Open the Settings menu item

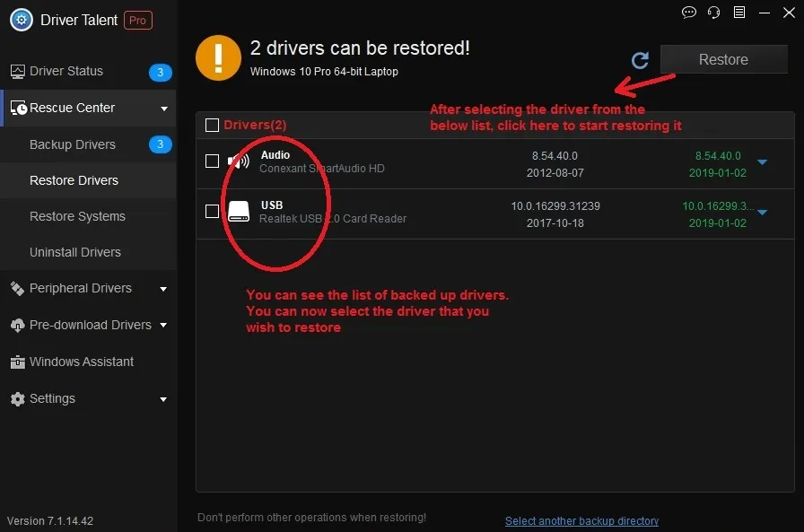(88, 398)
